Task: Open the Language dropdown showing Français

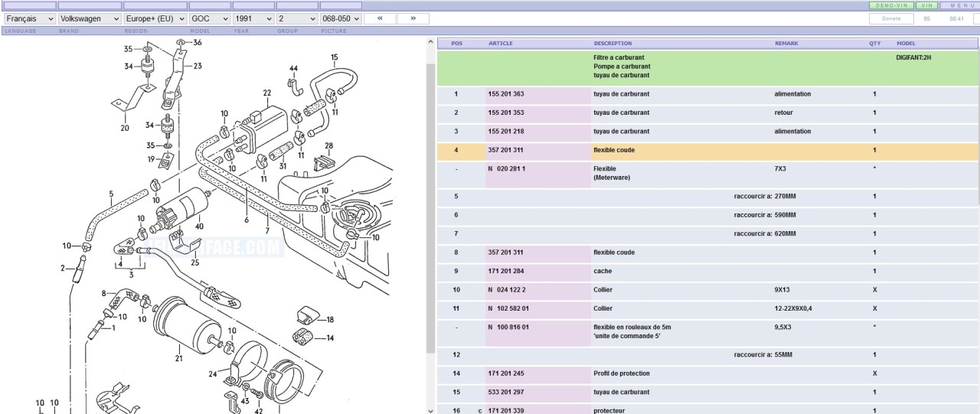Action: click(30, 18)
